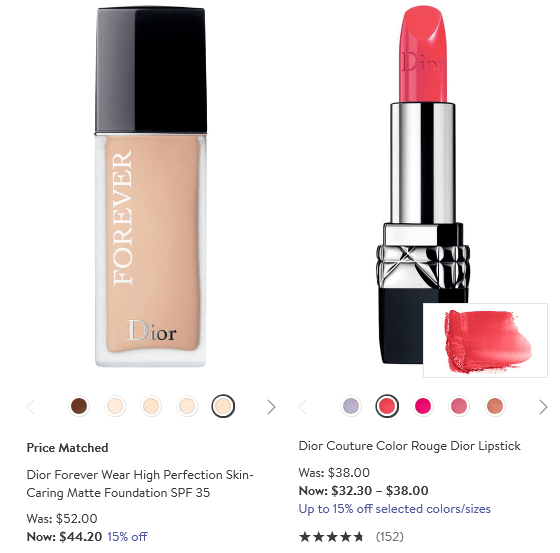View the Dior Forever foundation bottle image
This screenshot has height=553, width=560.
(151, 187)
